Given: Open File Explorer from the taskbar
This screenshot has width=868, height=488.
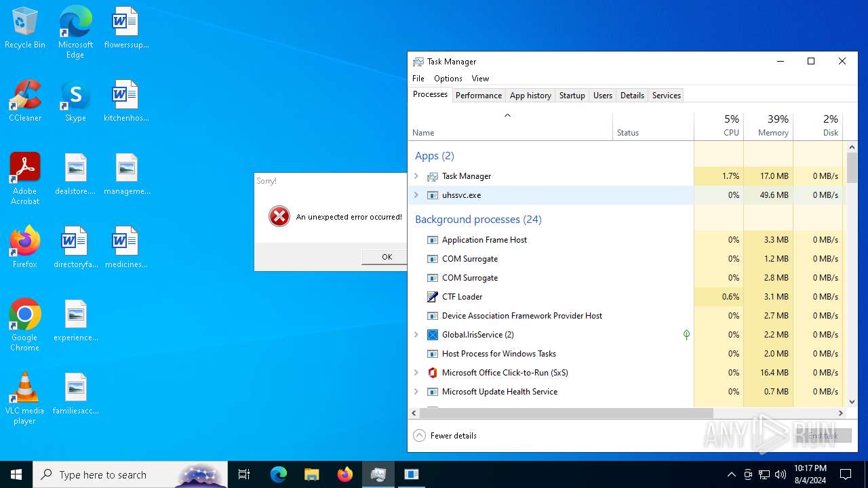Looking at the screenshot, I should tap(311, 474).
